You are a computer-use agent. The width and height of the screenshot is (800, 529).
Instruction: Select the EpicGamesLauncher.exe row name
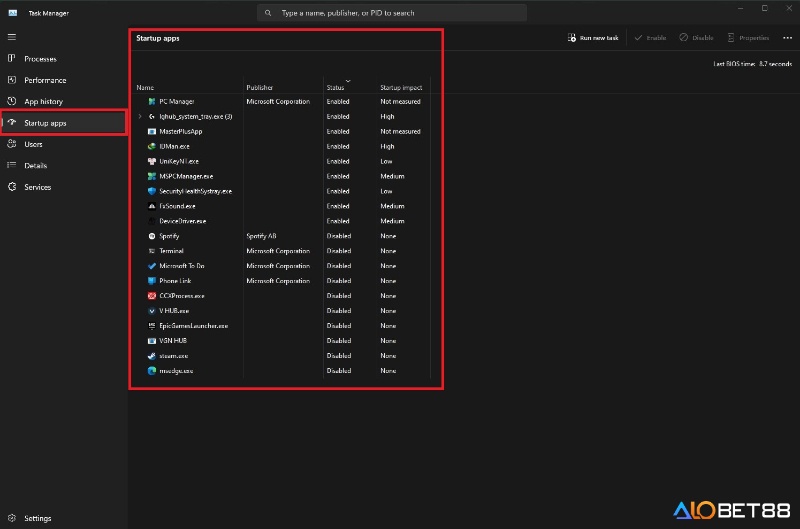coord(193,325)
